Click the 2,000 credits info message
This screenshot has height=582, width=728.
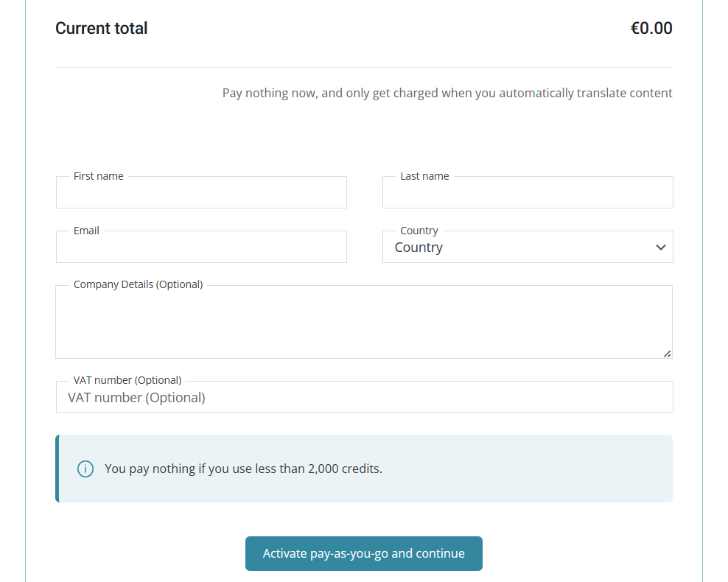[x=243, y=469]
